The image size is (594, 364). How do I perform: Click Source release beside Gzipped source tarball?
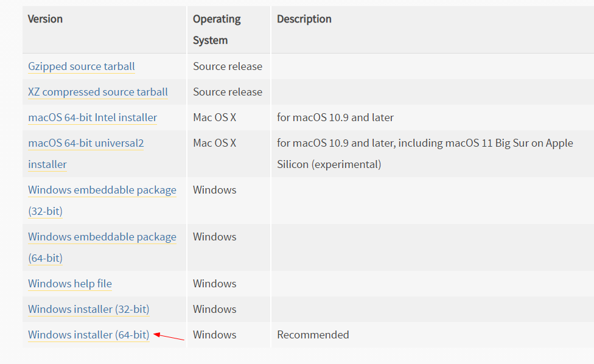(x=228, y=66)
